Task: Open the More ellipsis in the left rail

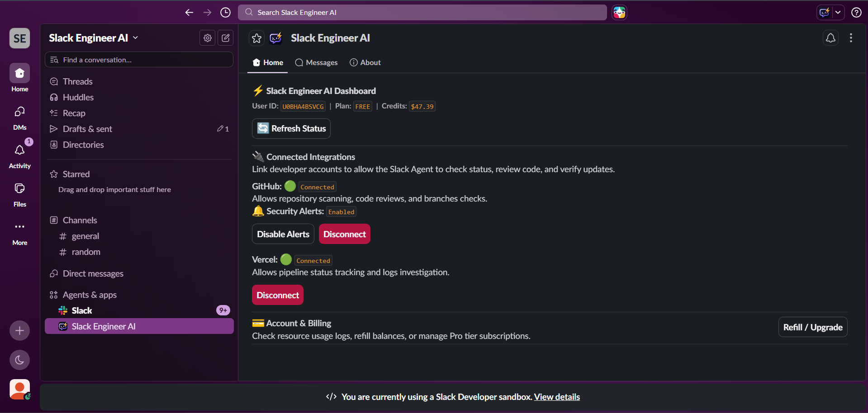Action: (x=20, y=232)
